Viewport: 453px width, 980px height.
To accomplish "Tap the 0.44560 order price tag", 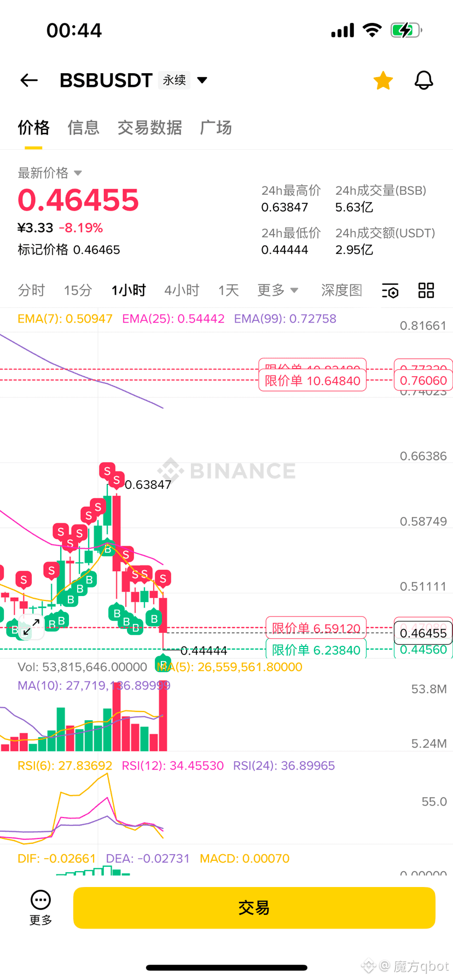I will point(423,650).
